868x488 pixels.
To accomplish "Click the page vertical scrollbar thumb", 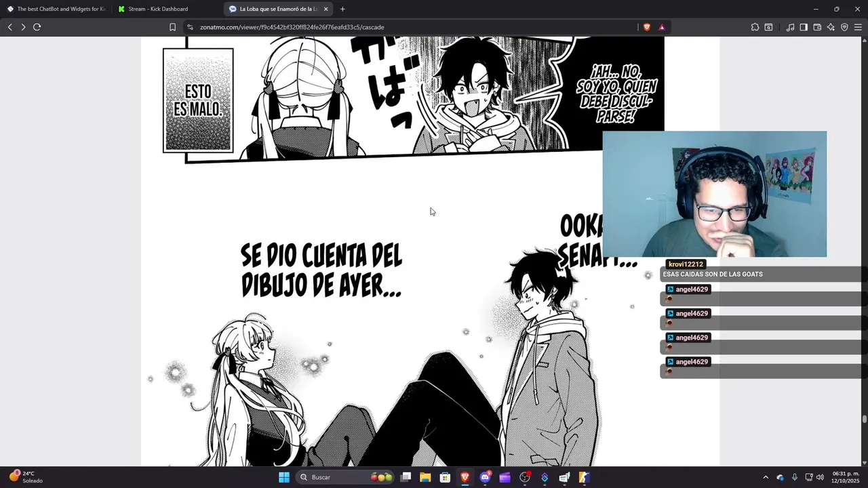I will pyautogui.click(x=865, y=419).
